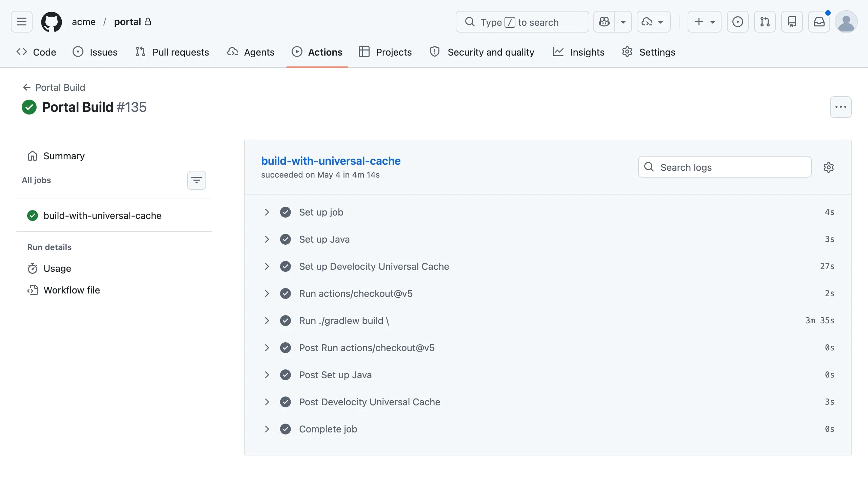Click the search bar 'Type / to search'
Viewport: 868px width, 488px height.
[522, 22]
